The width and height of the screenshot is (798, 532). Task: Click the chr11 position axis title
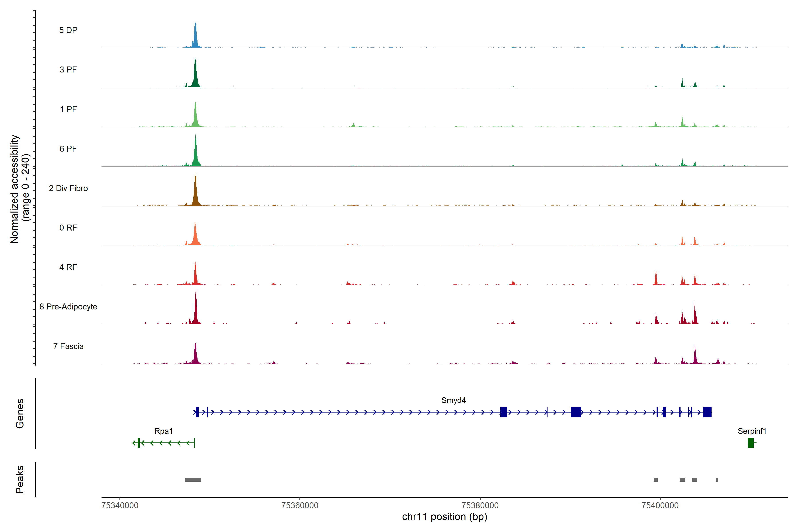(444, 517)
